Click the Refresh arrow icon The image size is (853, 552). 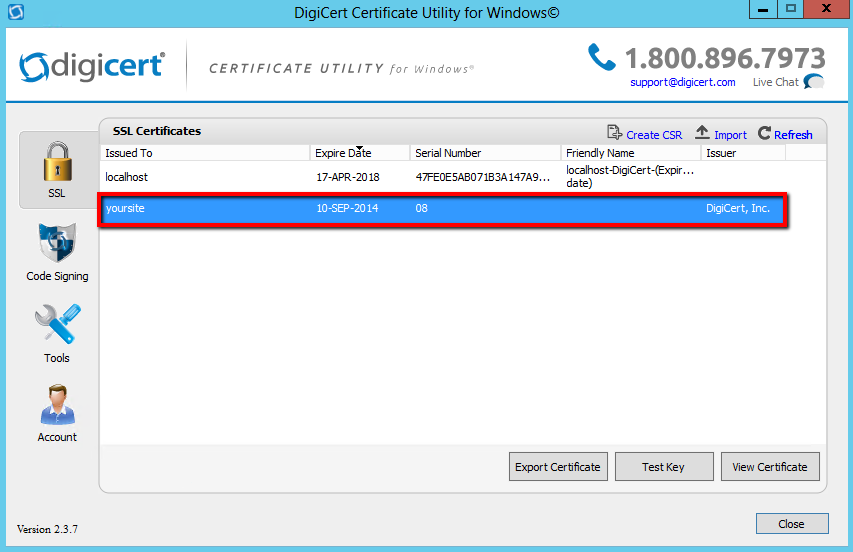coord(765,134)
